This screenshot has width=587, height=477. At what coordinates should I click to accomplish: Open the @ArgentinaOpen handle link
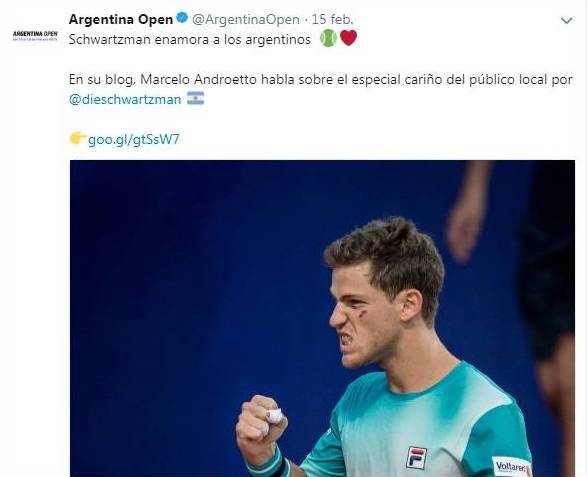pyautogui.click(x=246, y=19)
